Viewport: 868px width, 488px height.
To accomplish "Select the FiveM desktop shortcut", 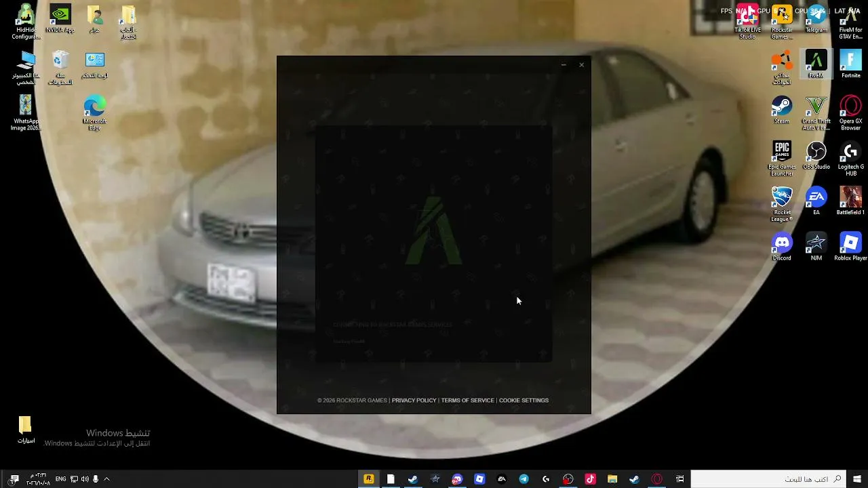I will 816,64.
